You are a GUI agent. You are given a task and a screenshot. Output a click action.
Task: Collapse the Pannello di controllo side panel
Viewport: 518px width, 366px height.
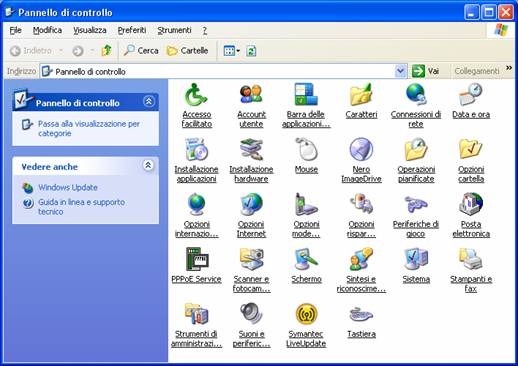149,101
